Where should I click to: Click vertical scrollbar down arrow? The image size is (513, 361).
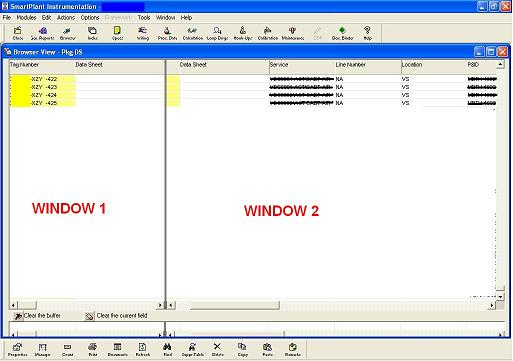tap(500, 296)
